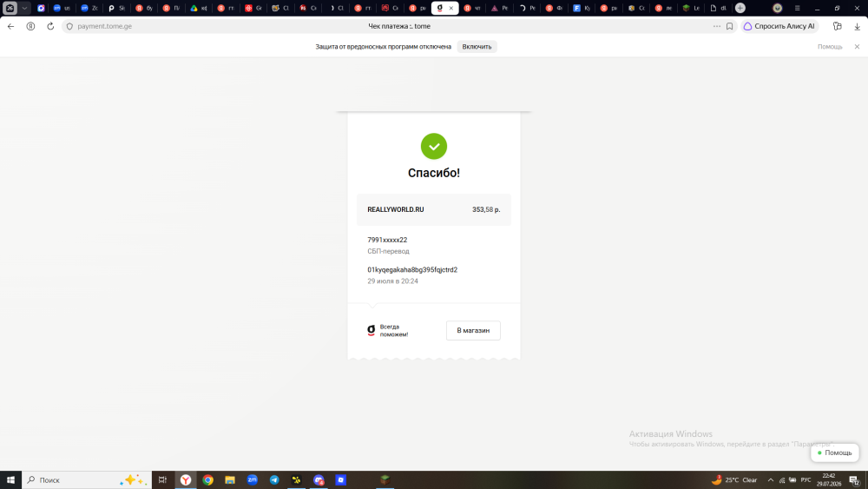This screenshot has height=489, width=868.
Task: Click the address field payment.tome.ge
Action: [105, 26]
